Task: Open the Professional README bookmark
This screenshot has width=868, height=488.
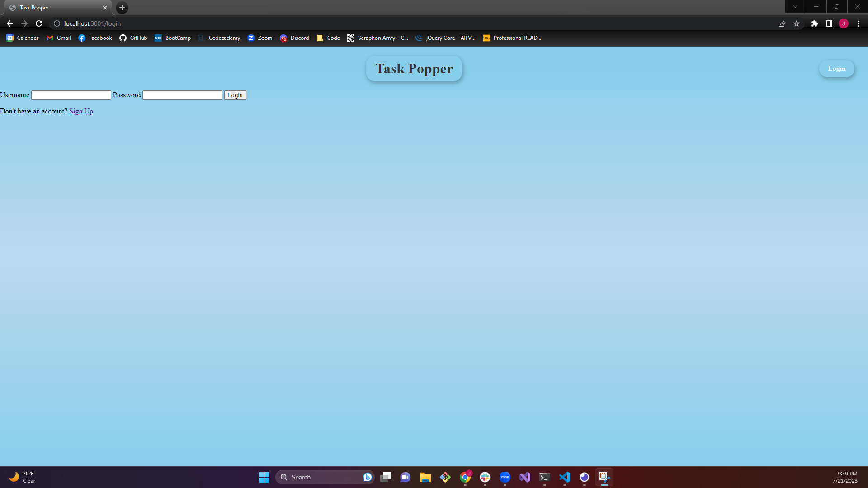Action: point(512,38)
